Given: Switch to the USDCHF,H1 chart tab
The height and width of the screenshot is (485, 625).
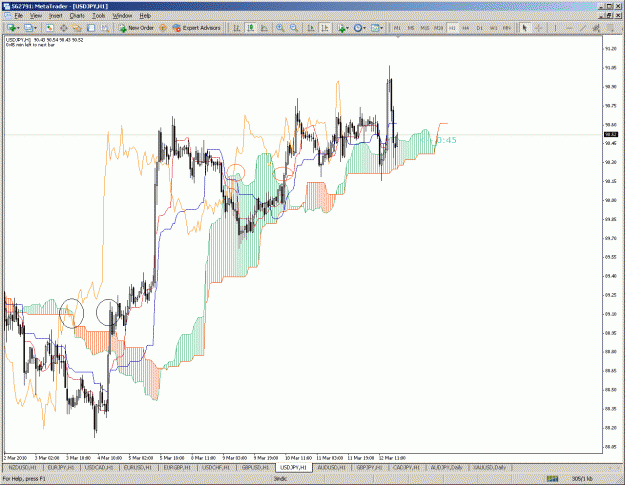Looking at the screenshot, I should pyautogui.click(x=216, y=467).
